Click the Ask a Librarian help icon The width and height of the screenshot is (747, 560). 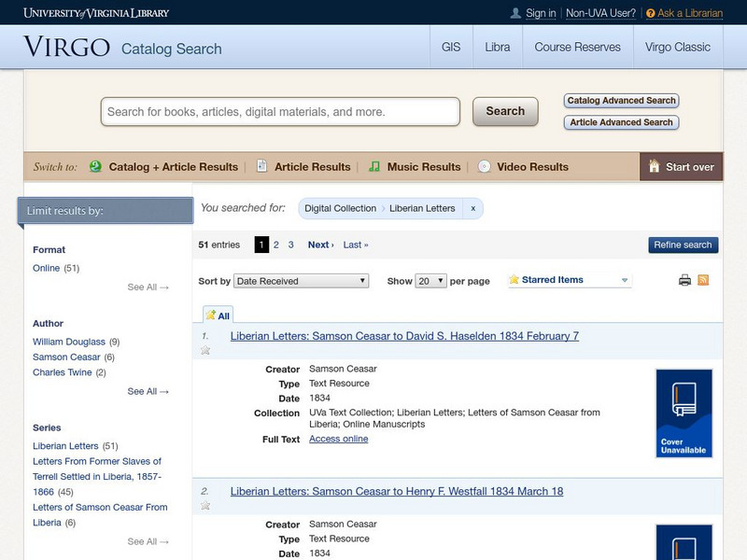tap(650, 13)
